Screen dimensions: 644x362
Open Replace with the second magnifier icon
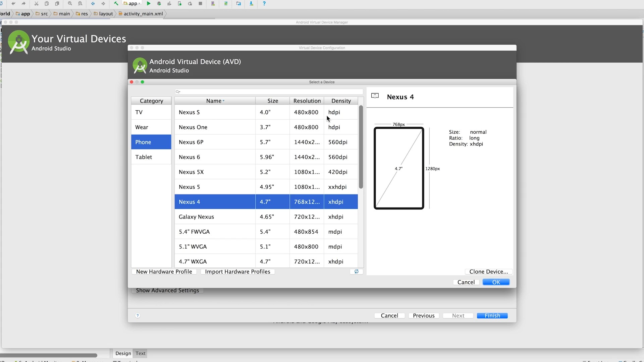click(80, 4)
